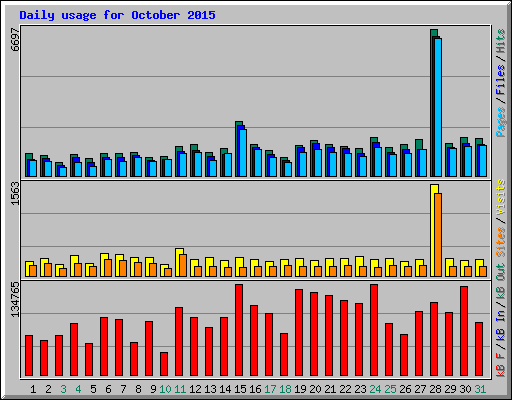
Task: Select day label 20
Action: [315, 389]
